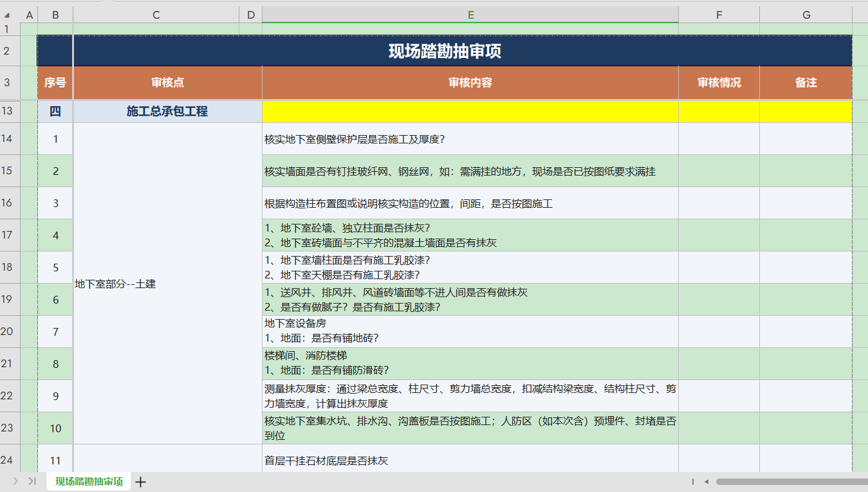Click 序号 cell with number 2
The width and height of the screenshot is (868, 492).
(55, 170)
